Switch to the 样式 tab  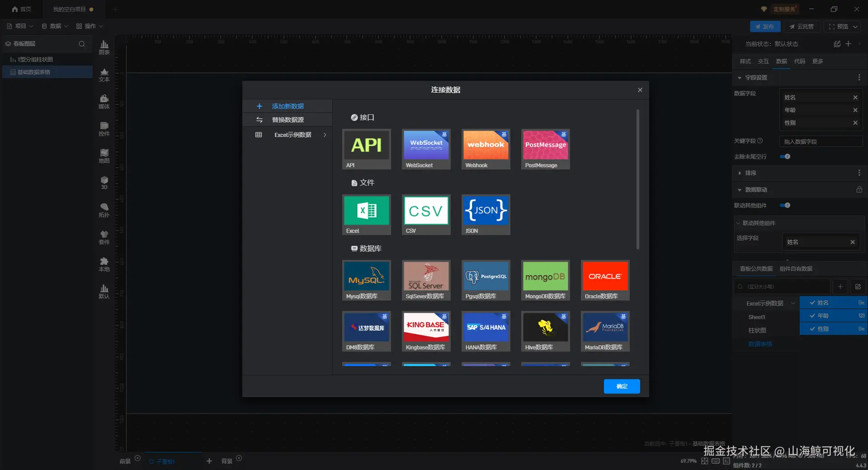[x=745, y=61]
